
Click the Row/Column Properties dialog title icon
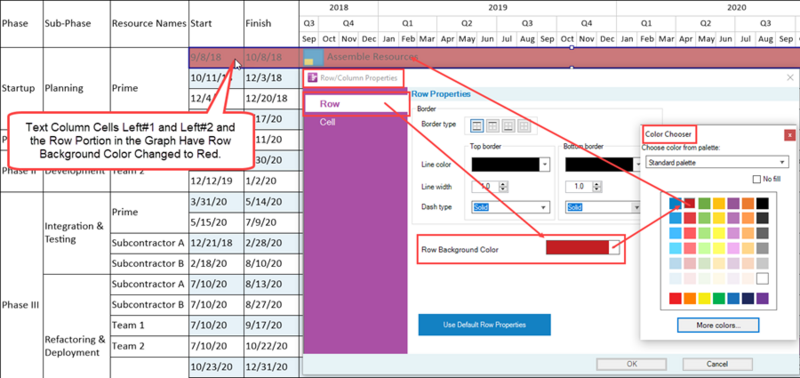point(313,78)
